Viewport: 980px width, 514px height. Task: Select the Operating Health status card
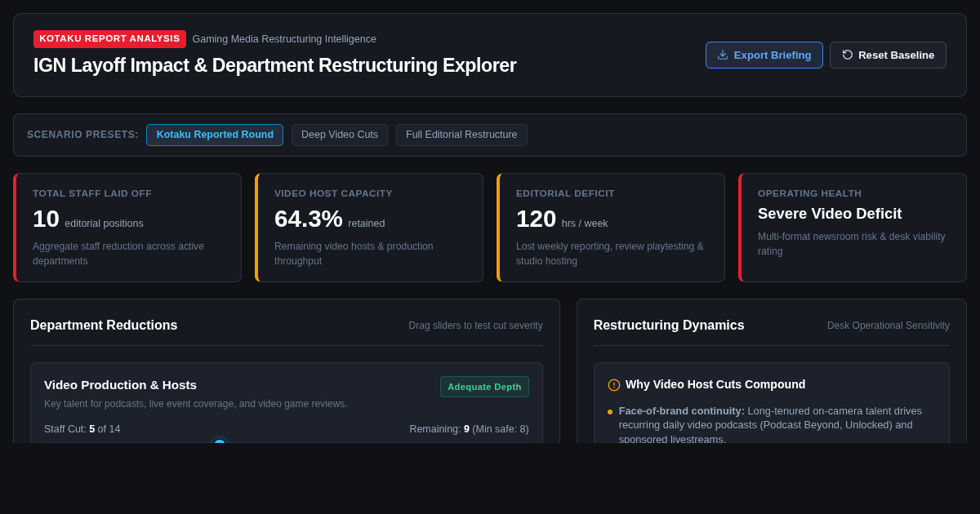(x=853, y=228)
